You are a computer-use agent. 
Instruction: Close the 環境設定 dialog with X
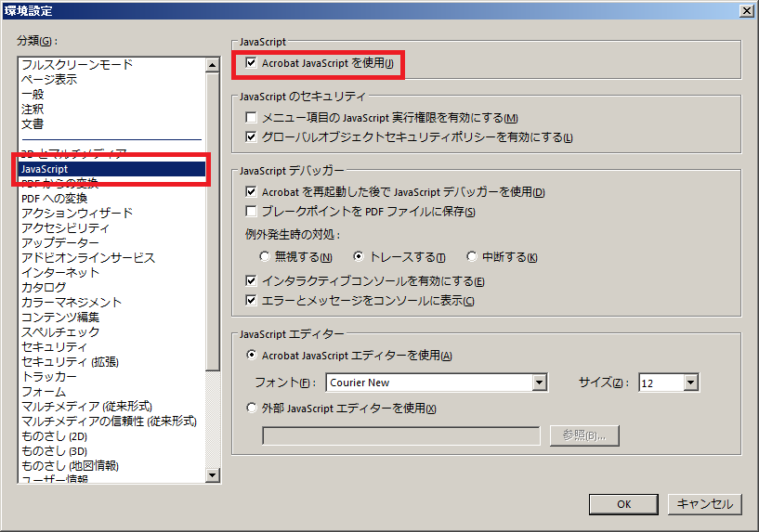coord(746,10)
